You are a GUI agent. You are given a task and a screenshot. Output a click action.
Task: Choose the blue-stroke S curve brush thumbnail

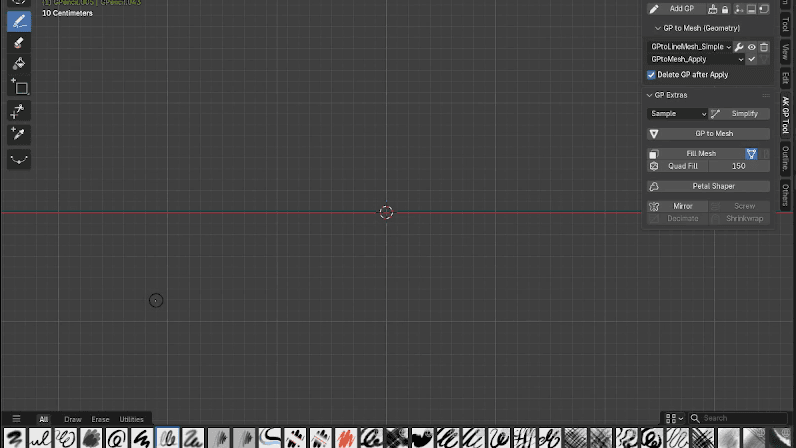(270, 438)
